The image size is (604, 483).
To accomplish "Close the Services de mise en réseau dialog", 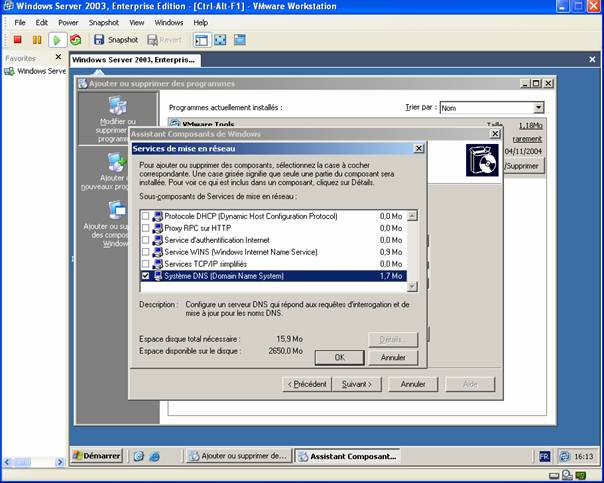I will pos(418,148).
